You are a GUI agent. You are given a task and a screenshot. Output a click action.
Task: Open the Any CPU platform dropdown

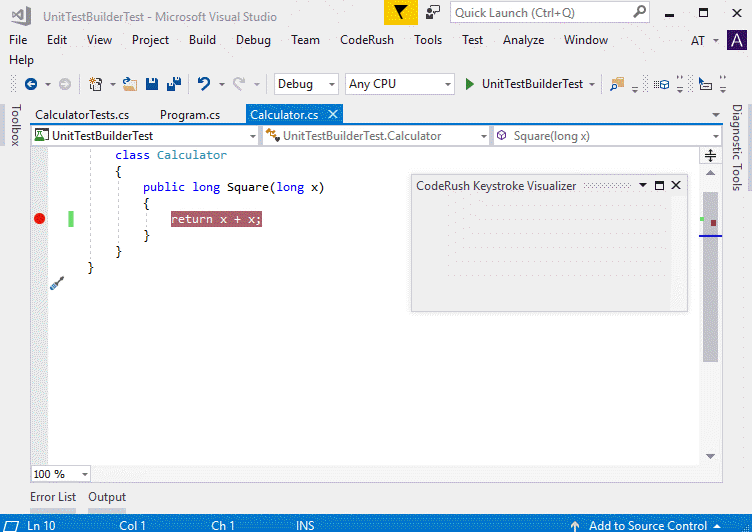click(x=399, y=84)
